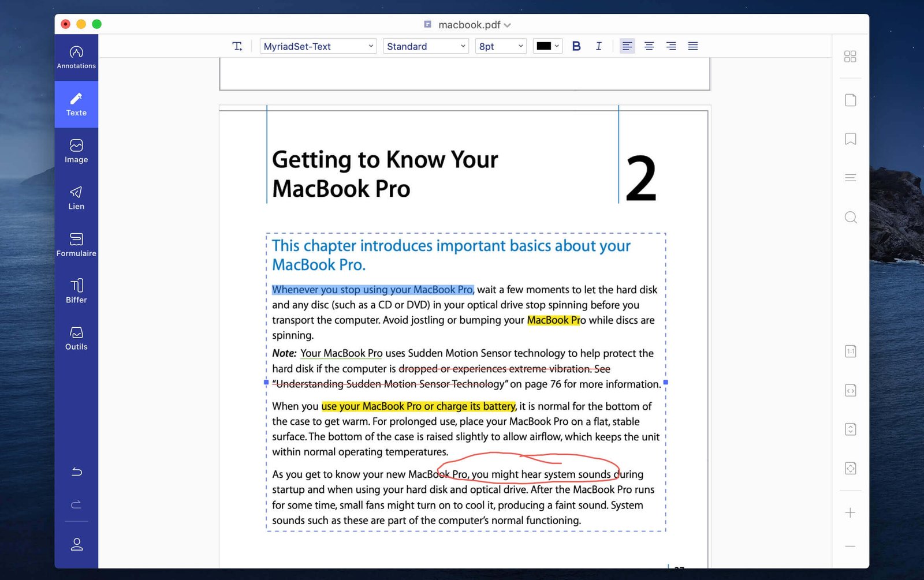This screenshot has height=580, width=924.
Task: Open the search magnifier in right panel
Action: click(x=850, y=217)
